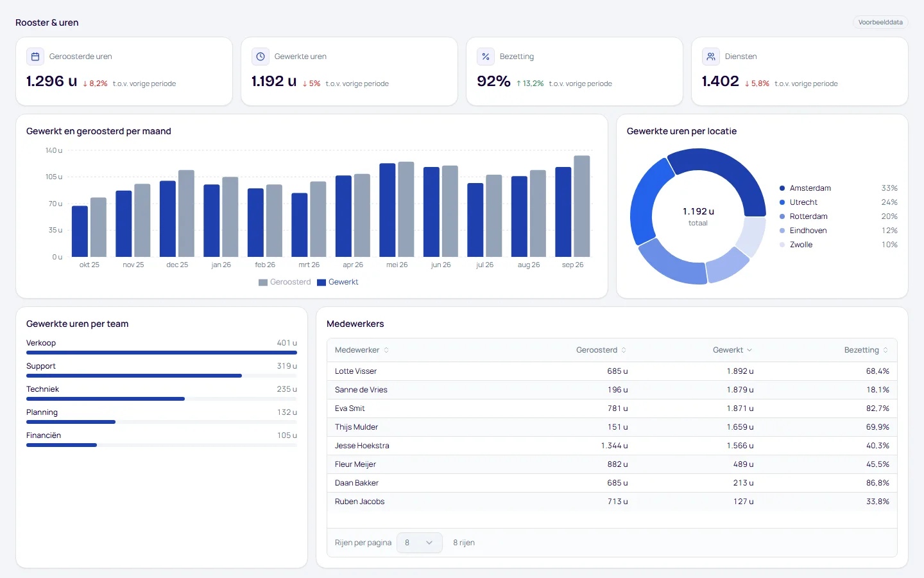The width and height of the screenshot is (924, 578).
Task: Click the people icon beside Diensten
Action: pos(711,57)
